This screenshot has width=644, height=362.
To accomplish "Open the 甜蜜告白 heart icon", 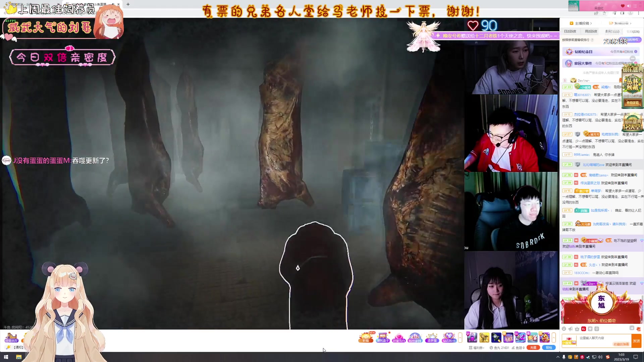I will (399, 337).
